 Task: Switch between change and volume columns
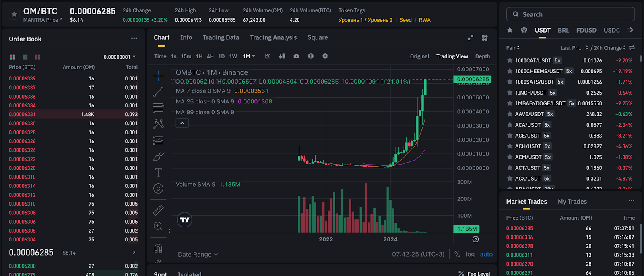coord(632,48)
